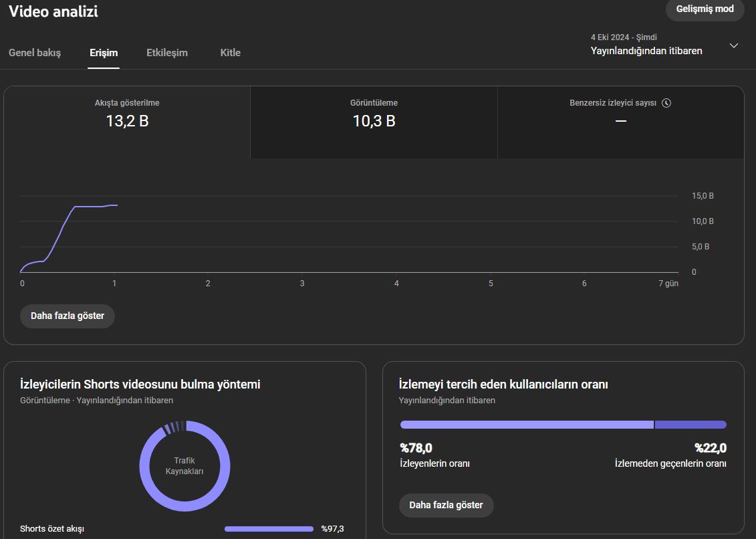This screenshot has height=539, width=756.
Task: Select the Akışta gösterilme metric card
Action: click(x=127, y=122)
